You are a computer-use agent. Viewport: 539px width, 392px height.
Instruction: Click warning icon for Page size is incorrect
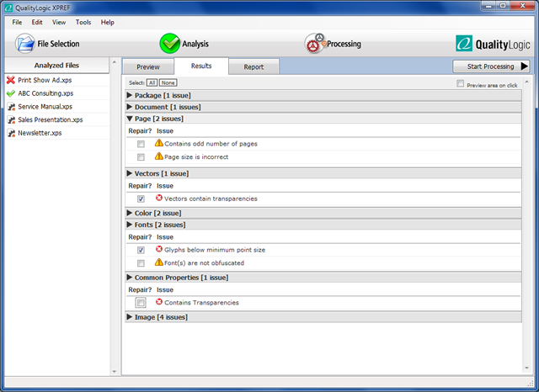(x=159, y=156)
